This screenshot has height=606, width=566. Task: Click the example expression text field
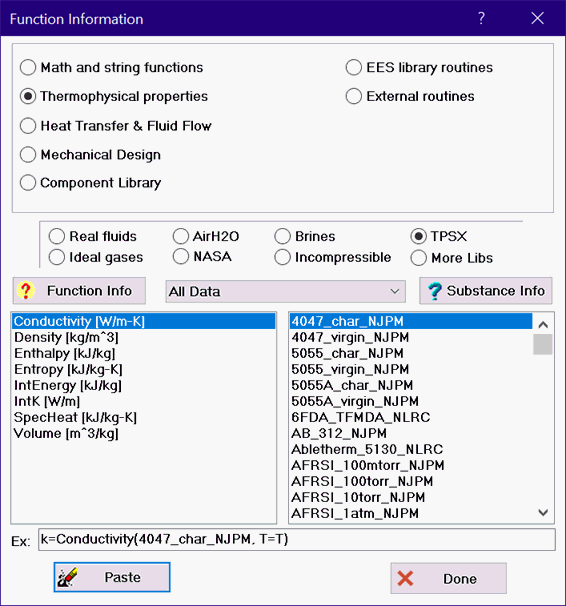point(297,540)
